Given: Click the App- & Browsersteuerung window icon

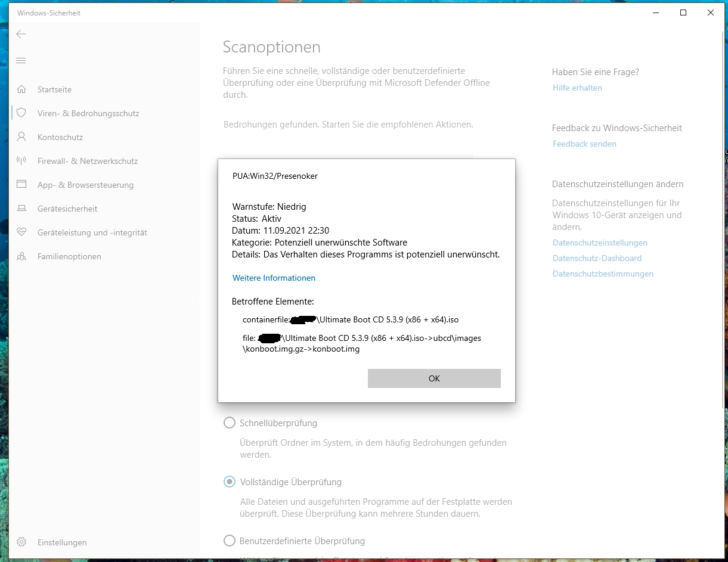Looking at the screenshot, I should click(22, 184).
